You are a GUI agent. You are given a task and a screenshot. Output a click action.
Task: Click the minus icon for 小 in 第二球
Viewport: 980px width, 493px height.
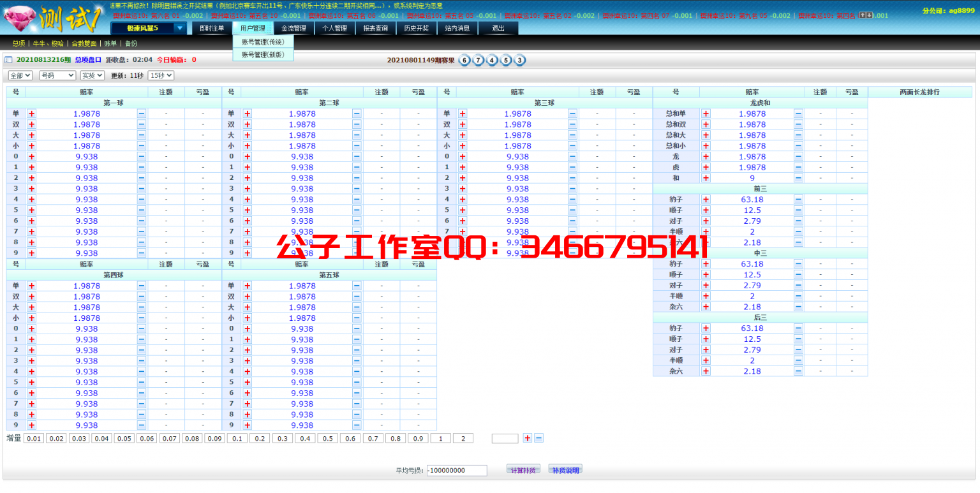point(357,146)
